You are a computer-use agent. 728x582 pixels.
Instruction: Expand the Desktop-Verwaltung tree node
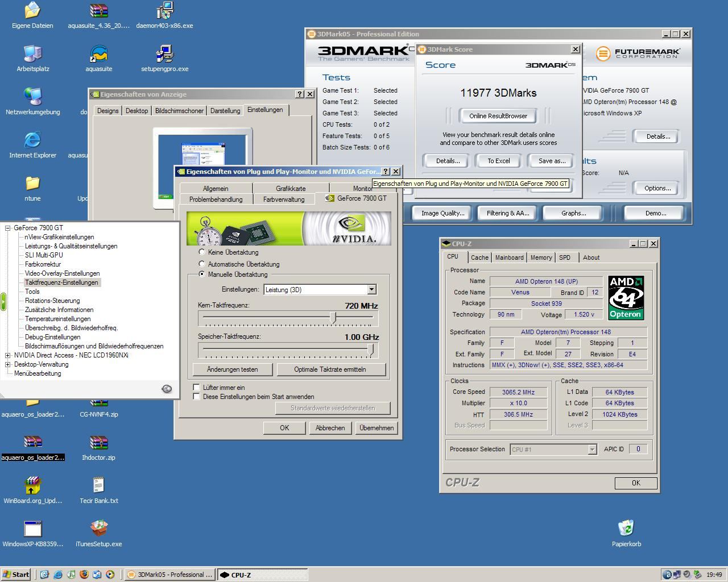coord(8,364)
